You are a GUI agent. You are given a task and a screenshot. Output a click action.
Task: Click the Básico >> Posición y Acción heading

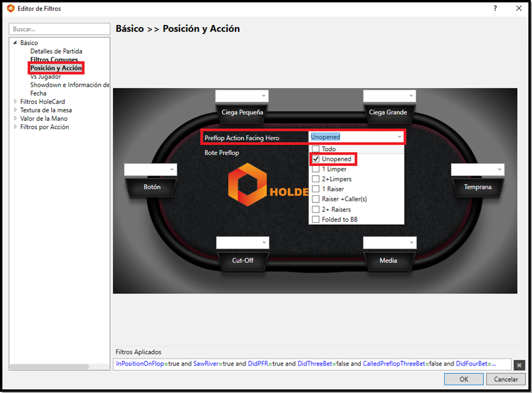(x=178, y=29)
